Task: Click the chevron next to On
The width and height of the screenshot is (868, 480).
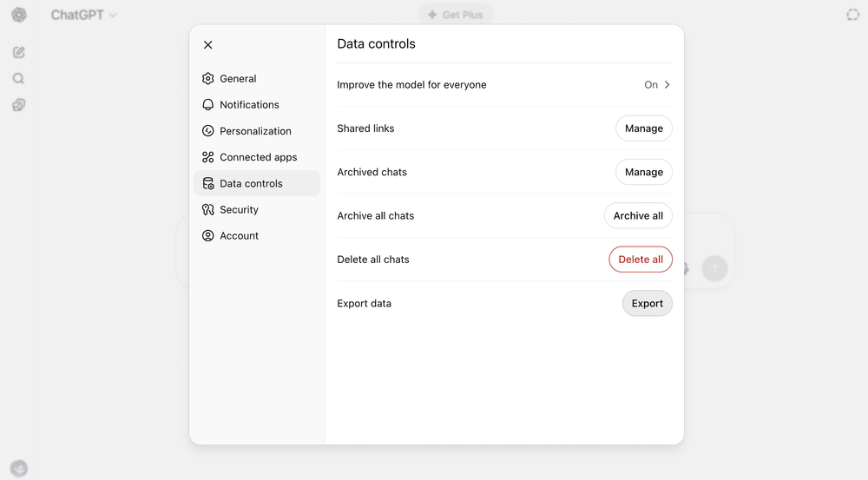Action: pos(667,85)
